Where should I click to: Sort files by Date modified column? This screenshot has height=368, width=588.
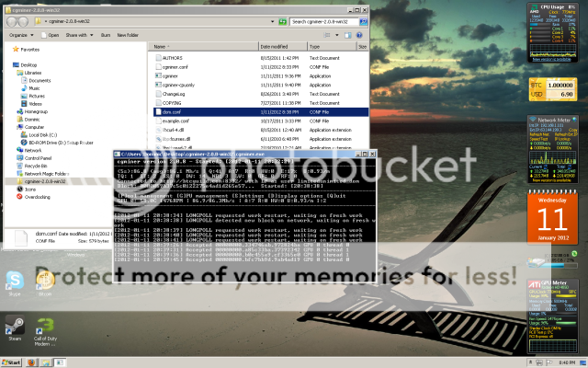[276, 45]
